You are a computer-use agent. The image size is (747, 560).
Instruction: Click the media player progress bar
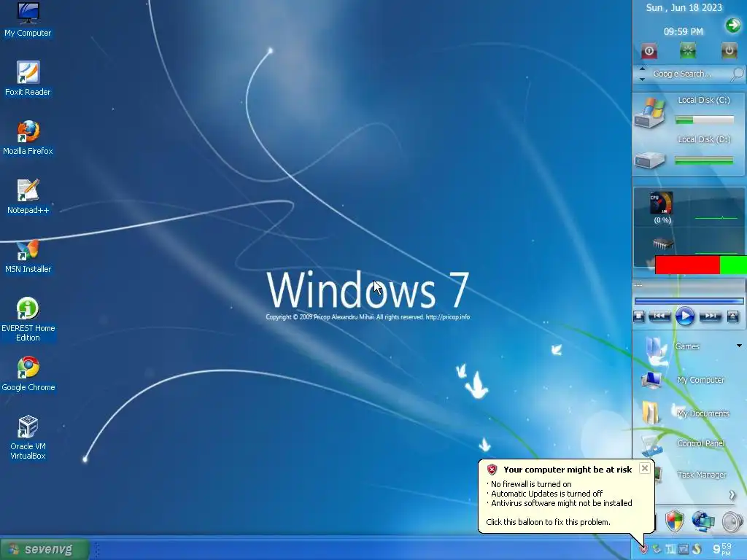coord(689,301)
